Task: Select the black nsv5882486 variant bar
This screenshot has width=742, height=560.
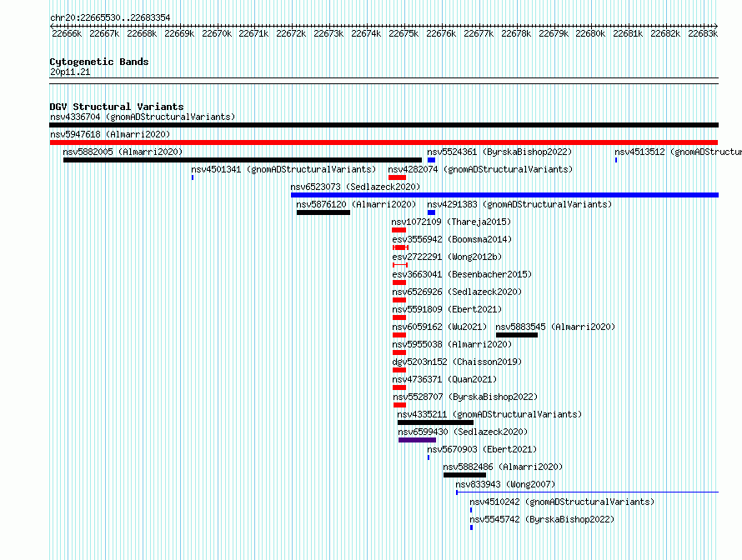Action: click(464, 475)
